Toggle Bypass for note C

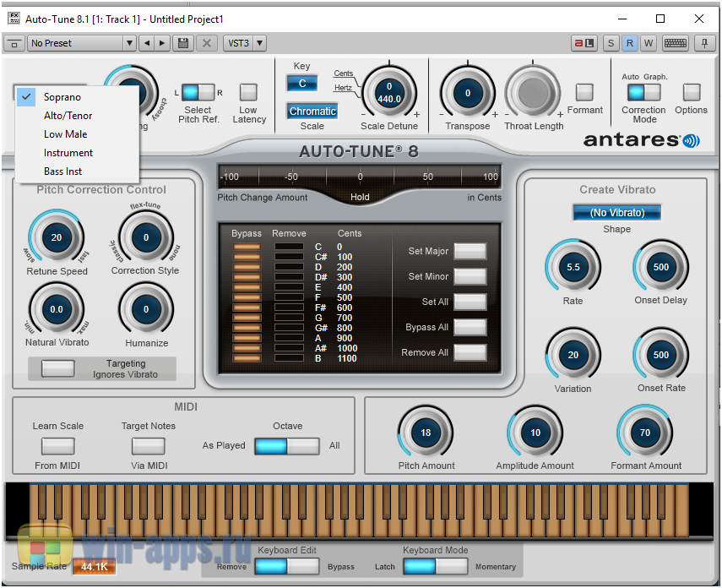coord(247,247)
